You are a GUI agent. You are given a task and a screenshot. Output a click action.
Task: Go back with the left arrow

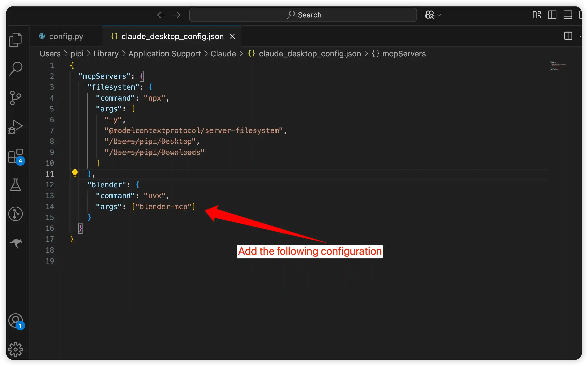(x=161, y=15)
